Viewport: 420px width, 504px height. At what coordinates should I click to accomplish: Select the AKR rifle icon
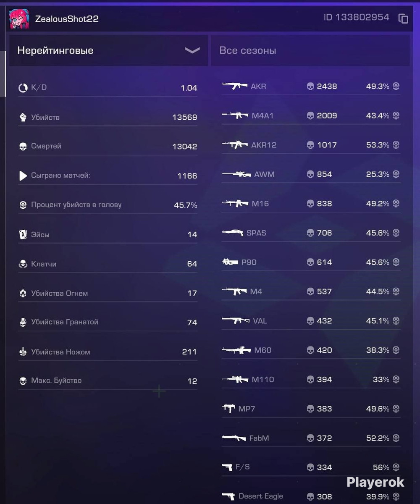coord(235,86)
